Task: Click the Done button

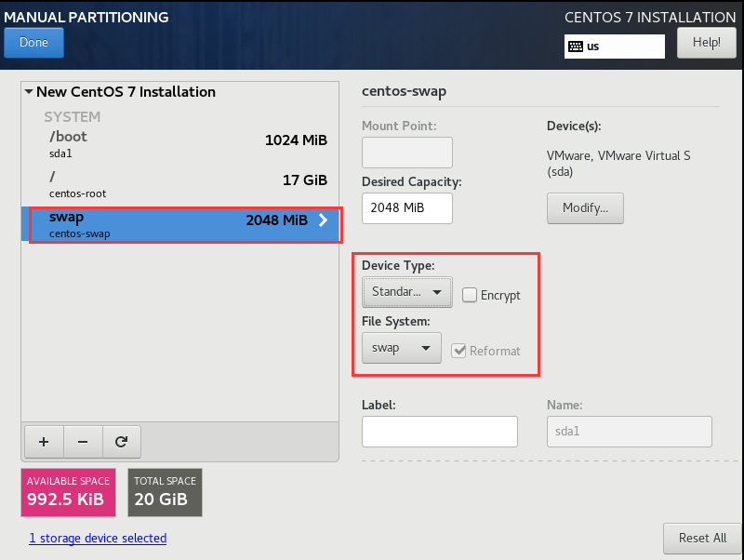Action: [33, 42]
